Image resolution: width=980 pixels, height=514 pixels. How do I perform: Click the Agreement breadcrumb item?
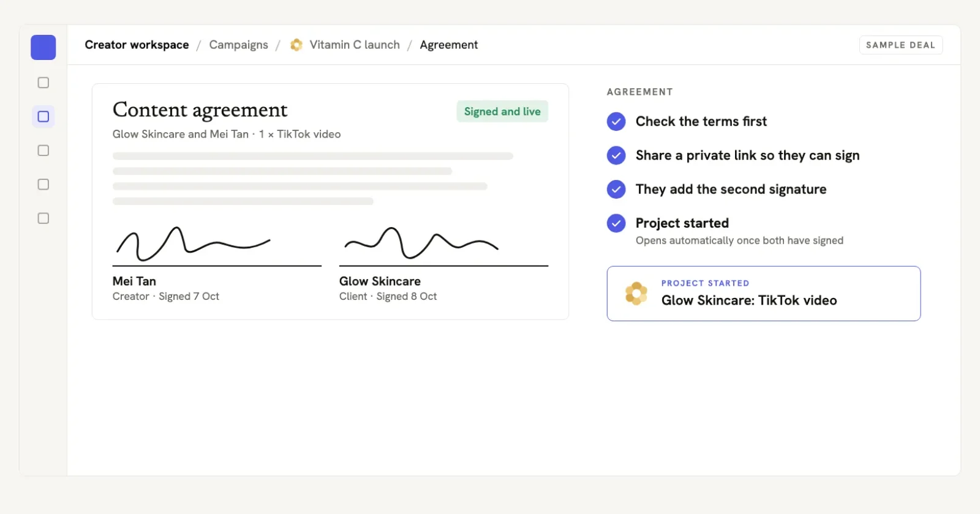click(449, 45)
